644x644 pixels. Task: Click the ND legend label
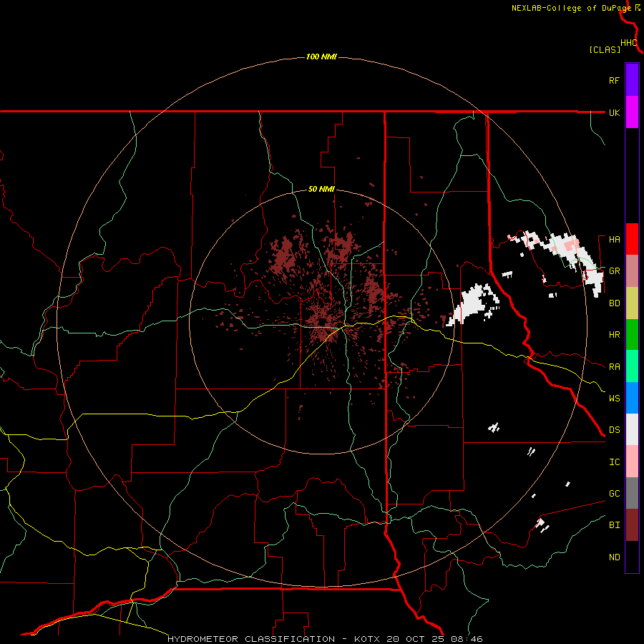pyautogui.click(x=614, y=557)
